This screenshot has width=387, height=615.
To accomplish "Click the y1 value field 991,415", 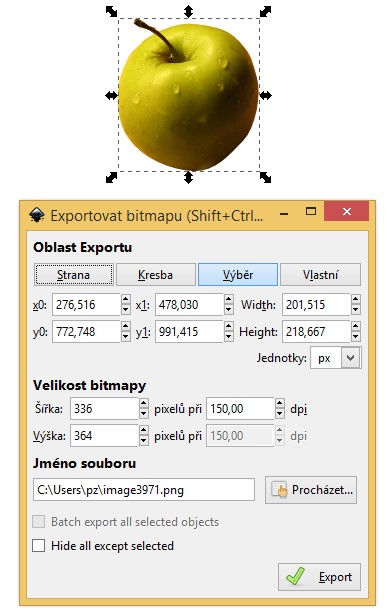I will pos(189,331).
